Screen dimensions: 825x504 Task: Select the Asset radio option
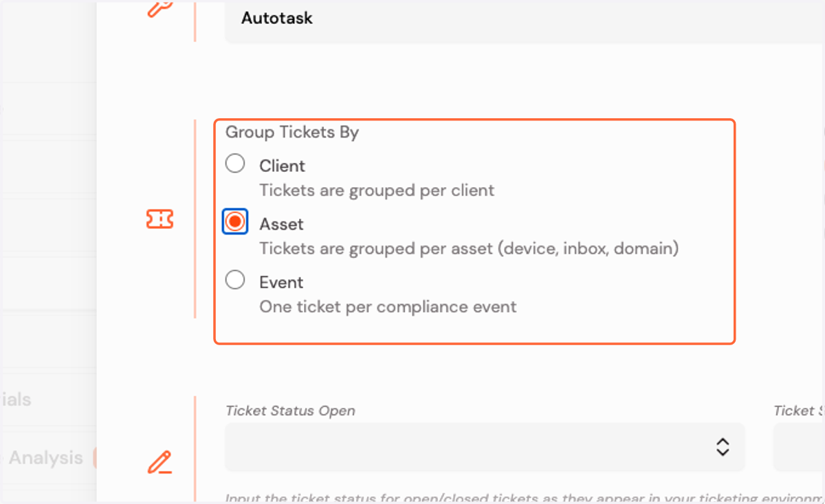235,221
